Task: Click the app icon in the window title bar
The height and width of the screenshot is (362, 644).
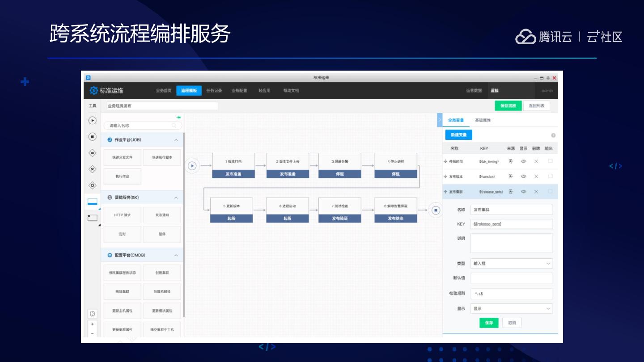Action: pyautogui.click(x=88, y=77)
